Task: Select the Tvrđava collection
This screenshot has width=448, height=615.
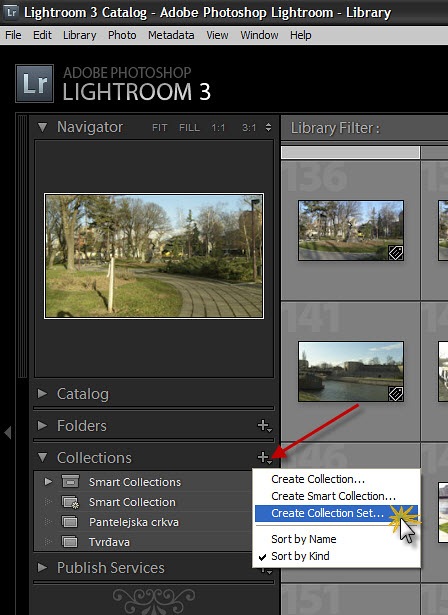Action: tap(143, 542)
